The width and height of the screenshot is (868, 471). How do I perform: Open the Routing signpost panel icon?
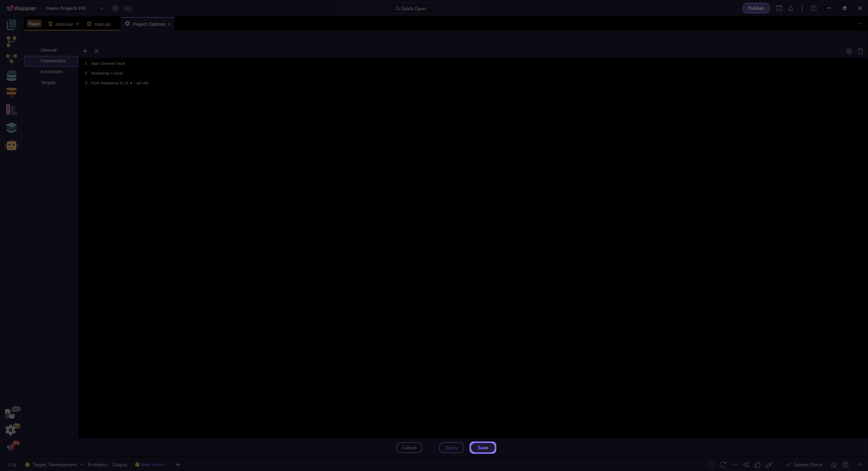pyautogui.click(x=11, y=92)
